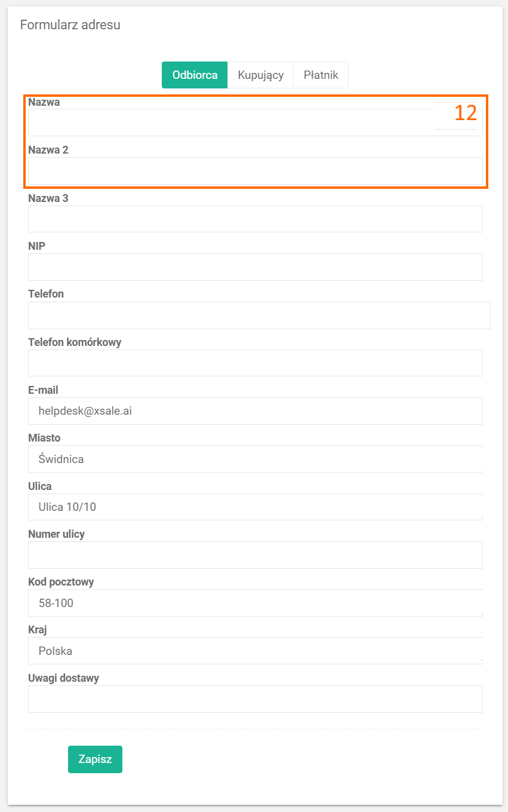The width and height of the screenshot is (508, 812).
Task: Open the Kupujący tab
Action: coord(260,75)
